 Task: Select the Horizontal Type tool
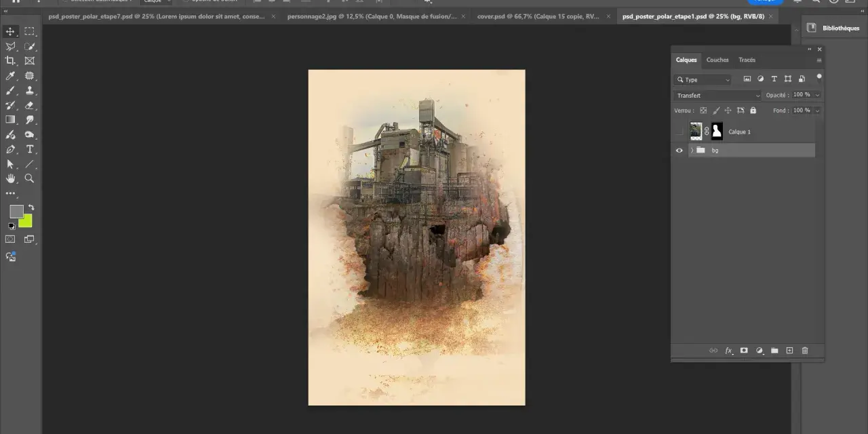[30, 149]
